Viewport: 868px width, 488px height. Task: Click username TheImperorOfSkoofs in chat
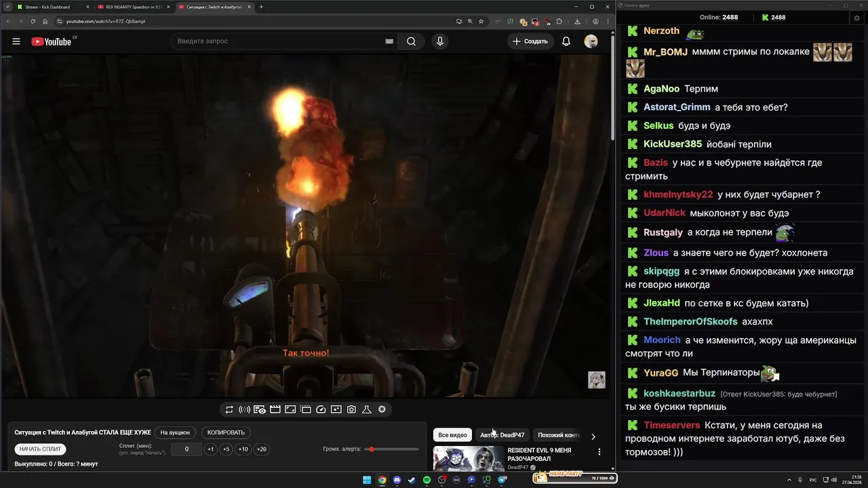(690, 321)
